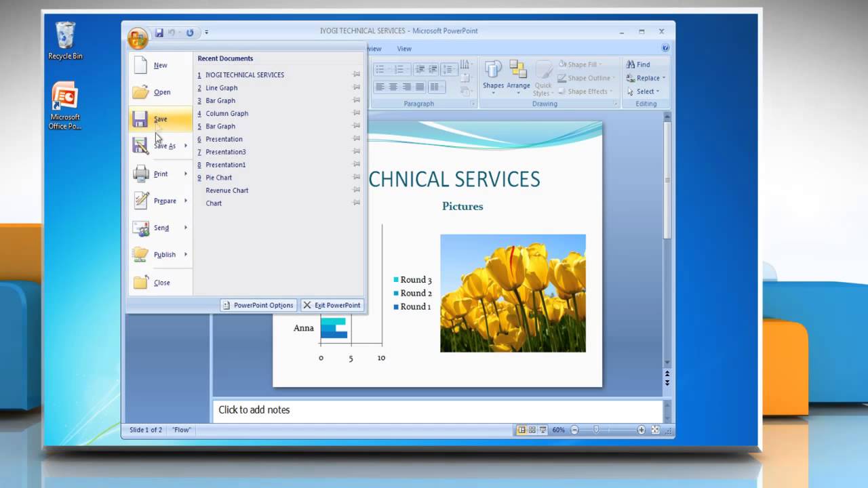The image size is (868, 488).
Task: Switch to the View ribbon tab
Action: pyautogui.click(x=404, y=49)
